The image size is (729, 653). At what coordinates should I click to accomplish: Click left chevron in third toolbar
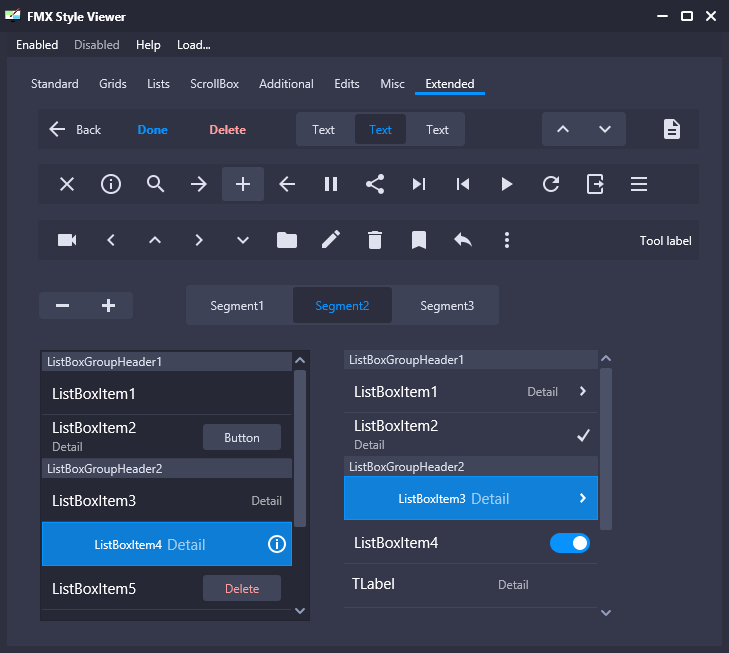pos(111,240)
